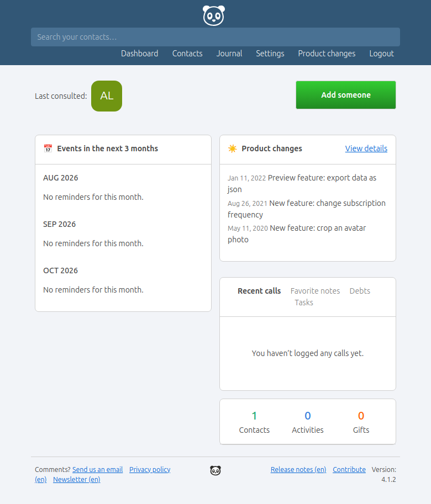Select the Recent calls tab

[x=259, y=291]
